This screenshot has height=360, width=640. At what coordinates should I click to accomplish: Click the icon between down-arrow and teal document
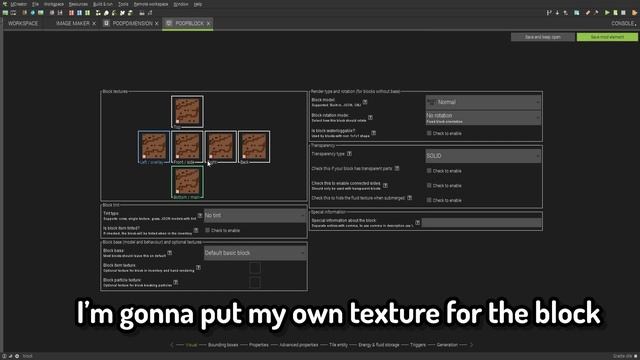tap(566, 13)
